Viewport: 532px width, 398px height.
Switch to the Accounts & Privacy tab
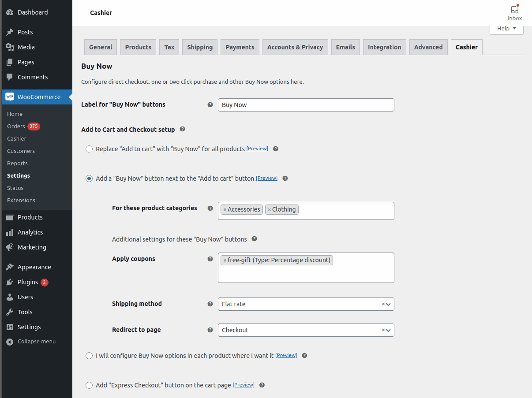click(295, 47)
